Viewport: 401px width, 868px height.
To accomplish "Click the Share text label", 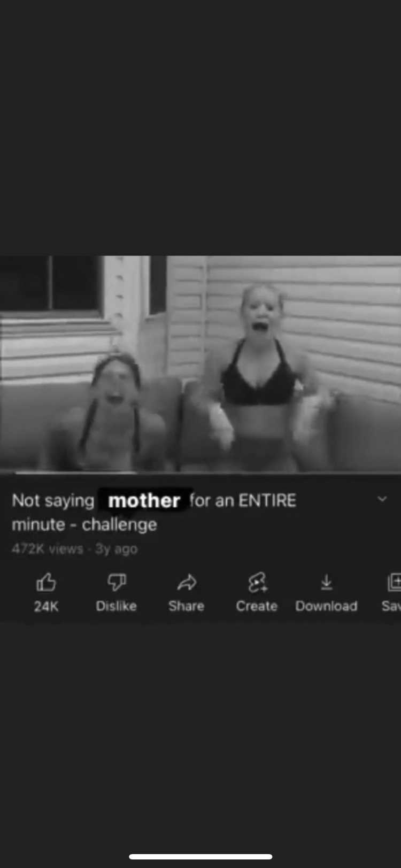I will 186,606.
